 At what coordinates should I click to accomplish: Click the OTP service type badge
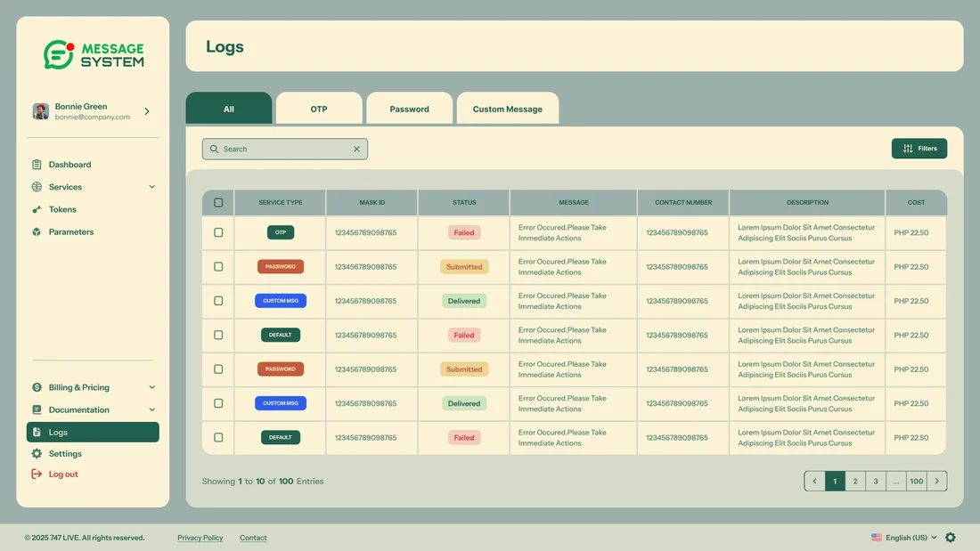click(281, 232)
